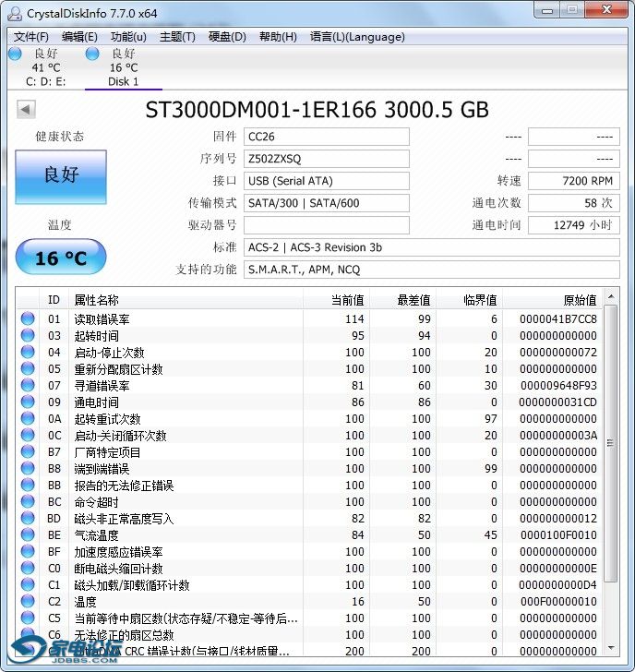Click the status orb of attribute 07 寻道错误率
This screenshot has height=672, width=635.
[28, 385]
